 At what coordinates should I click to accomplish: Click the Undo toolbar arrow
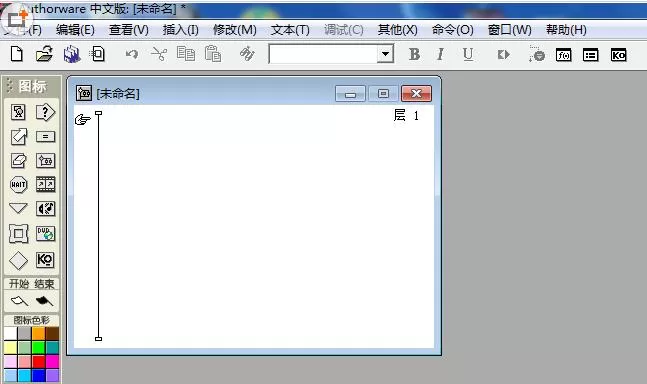click(132, 54)
